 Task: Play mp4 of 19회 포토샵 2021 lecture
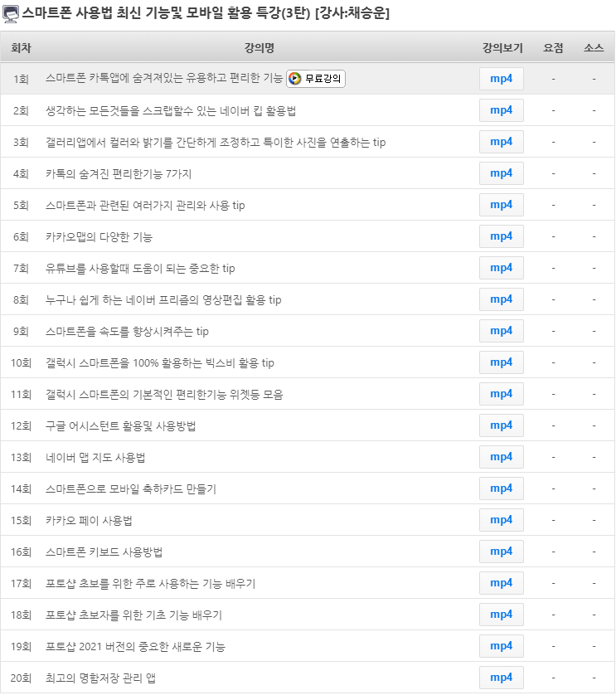coord(502,645)
